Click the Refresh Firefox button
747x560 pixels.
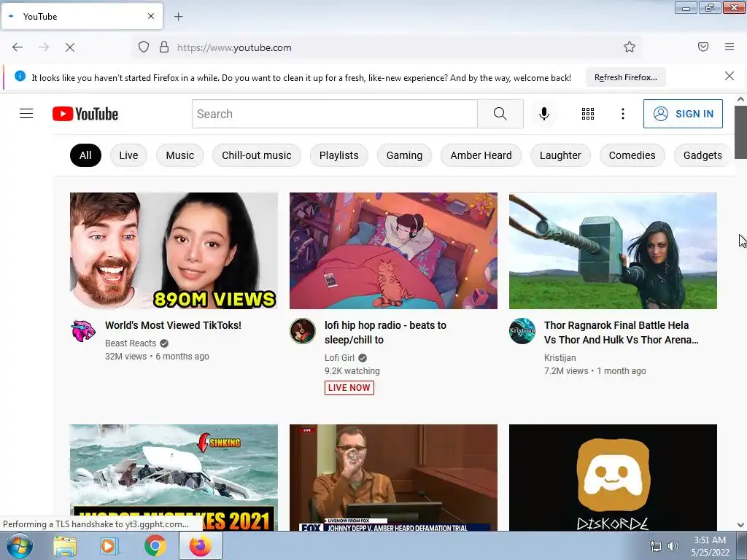625,77
